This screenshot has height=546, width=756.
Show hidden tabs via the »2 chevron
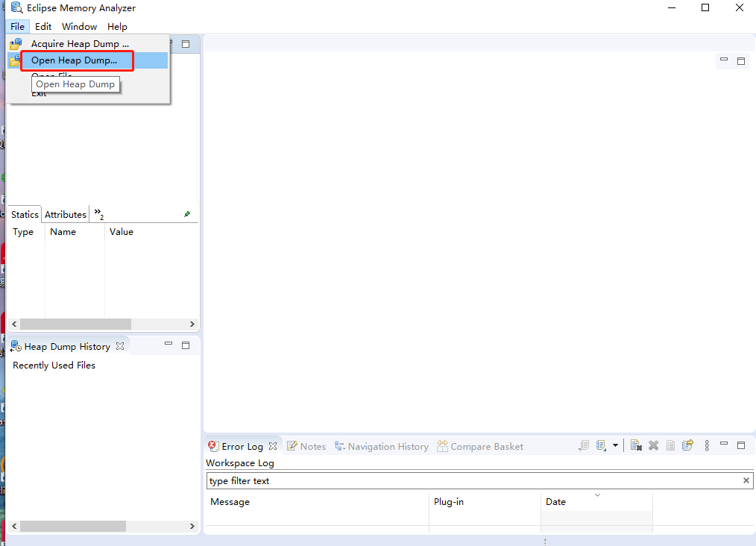pos(99,213)
